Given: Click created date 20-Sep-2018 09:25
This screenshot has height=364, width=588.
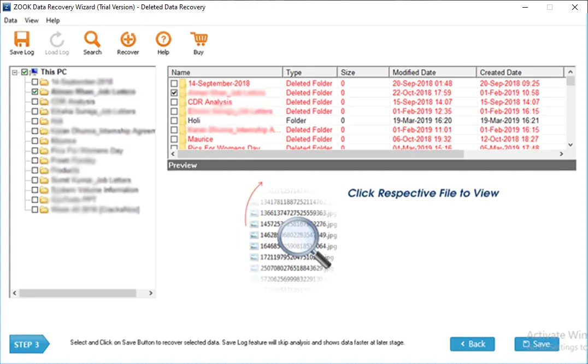Looking at the screenshot, I should point(510,83).
